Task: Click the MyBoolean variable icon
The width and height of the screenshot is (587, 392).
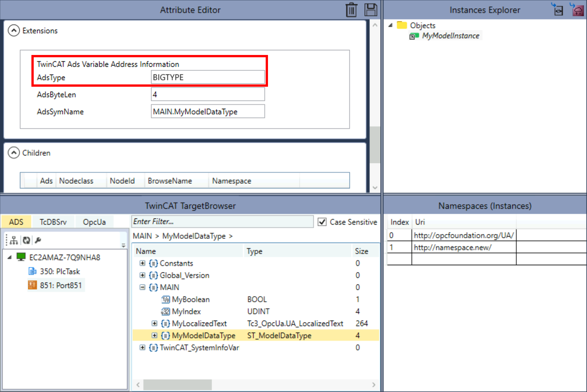Action: click(x=166, y=299)
